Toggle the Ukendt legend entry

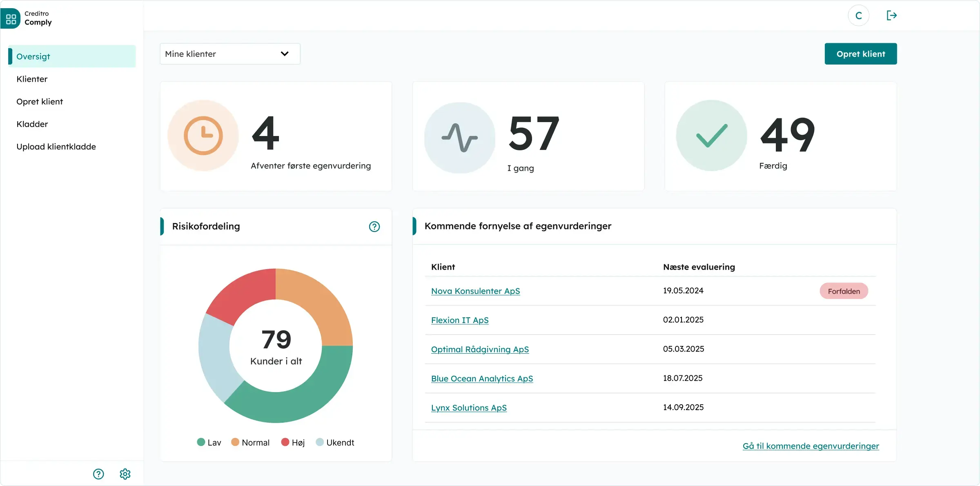click(335, 442)
